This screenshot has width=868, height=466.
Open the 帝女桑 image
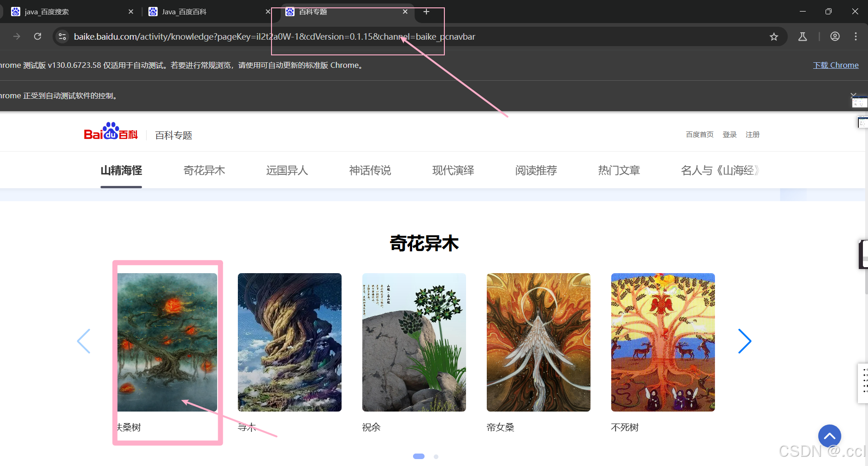(x=538, y=342)
